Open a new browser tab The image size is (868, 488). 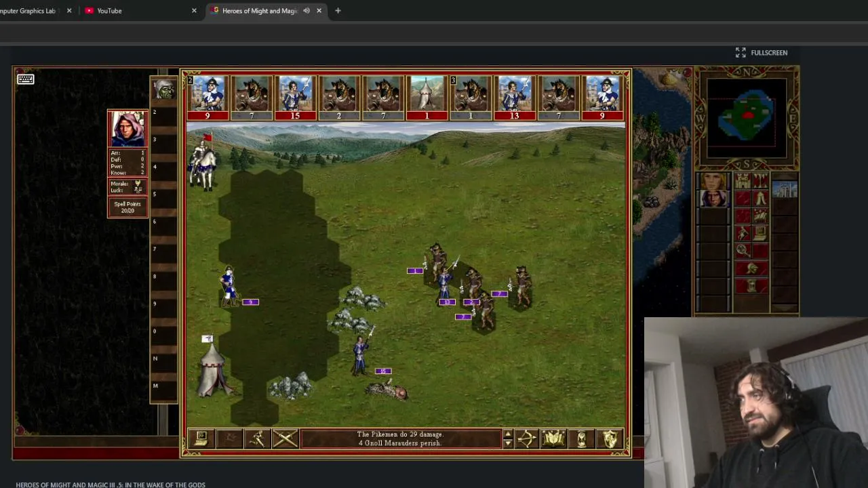(x=338, y=11)
